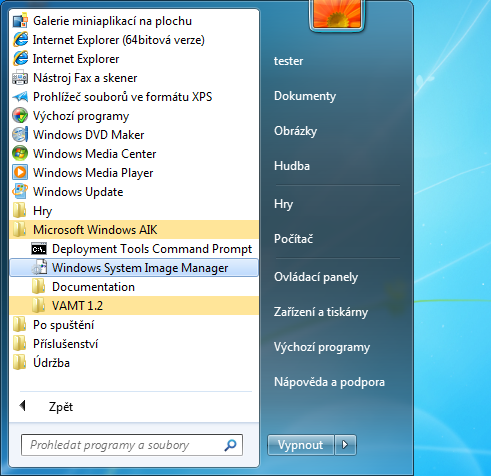Image resolution: width=491 pixels, height=476 pixels.
Task: Click the magnifier search icon
Action: (230, 445)
